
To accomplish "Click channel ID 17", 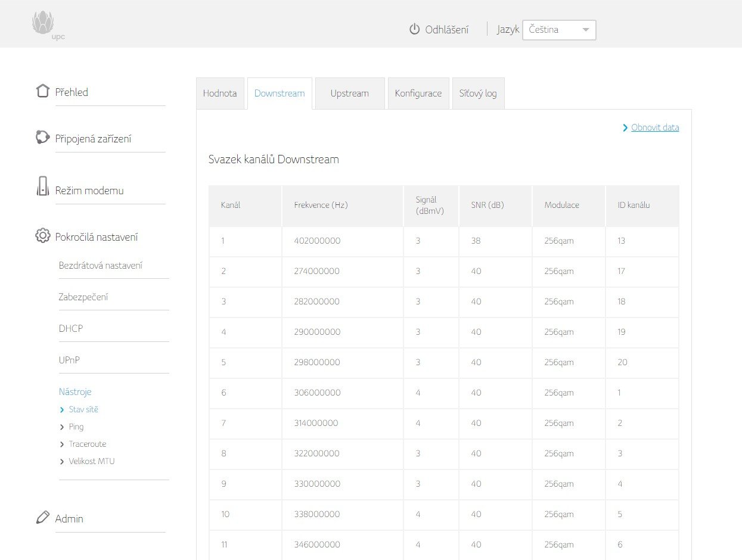I will (621, 272).
